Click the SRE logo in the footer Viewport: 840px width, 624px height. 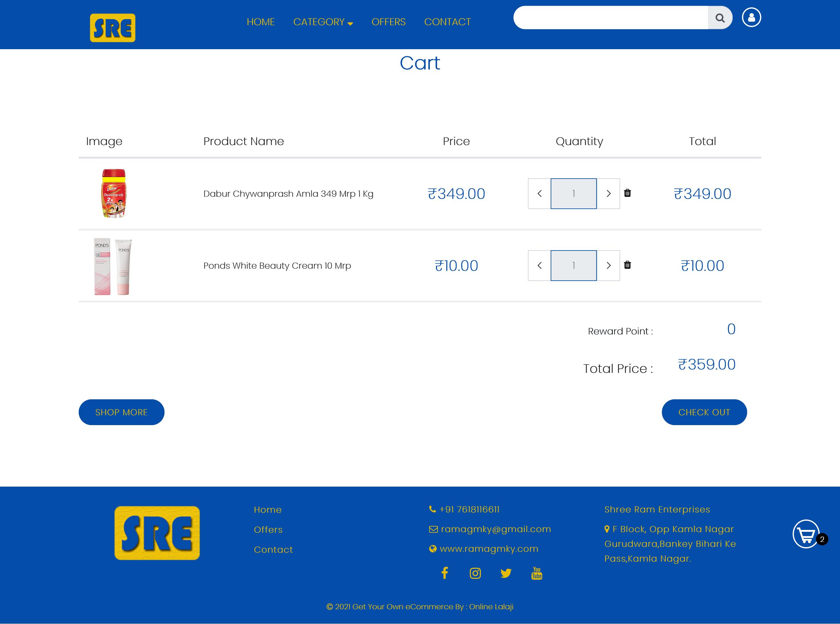click(157, 533)
